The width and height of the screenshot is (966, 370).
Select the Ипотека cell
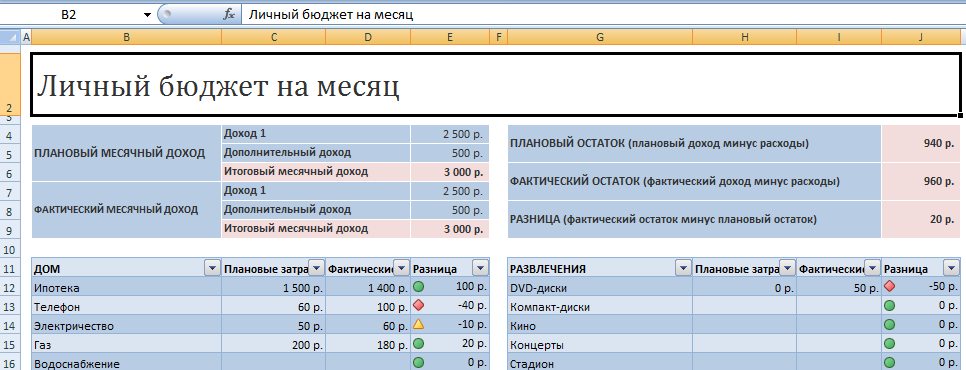[126, 288]
